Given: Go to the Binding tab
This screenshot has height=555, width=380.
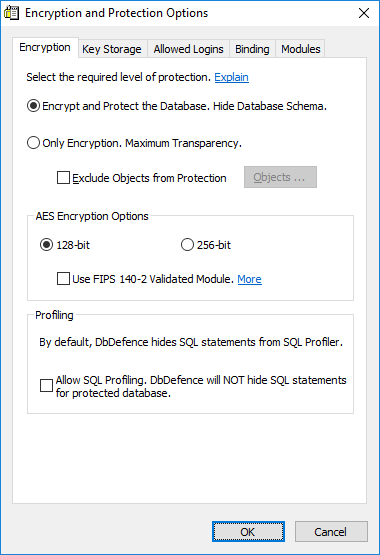Looking at the screenshot, I should [252, 49].
